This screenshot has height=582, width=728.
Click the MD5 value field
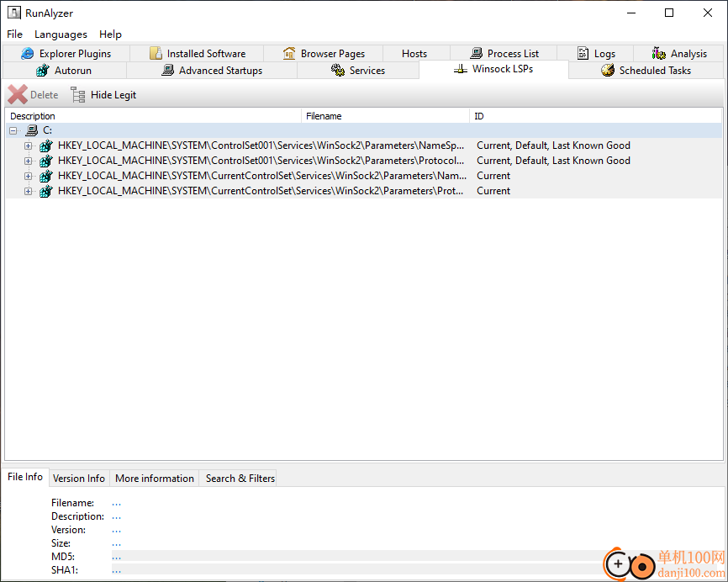coord(357,556)
